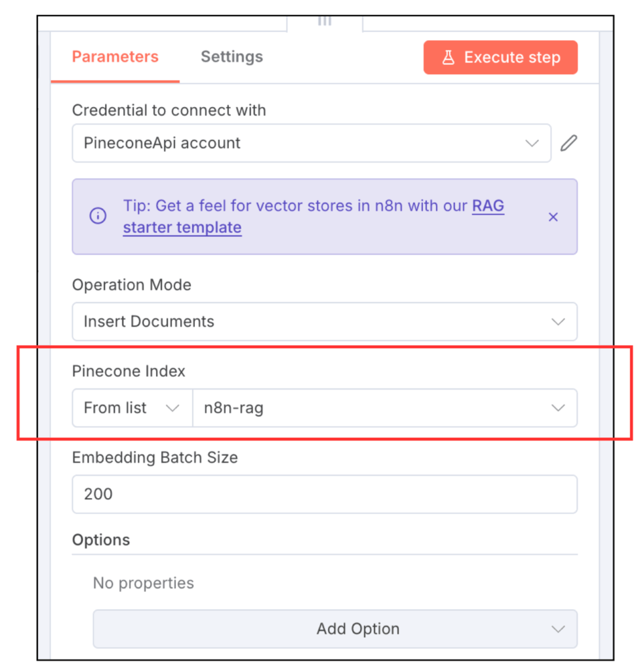
Task: Click the Credential to connect with label
Action: click(169, 110)
